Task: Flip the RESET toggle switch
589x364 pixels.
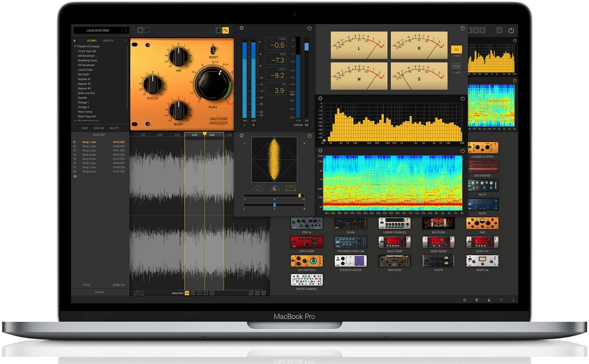Action: pos(213,49)
